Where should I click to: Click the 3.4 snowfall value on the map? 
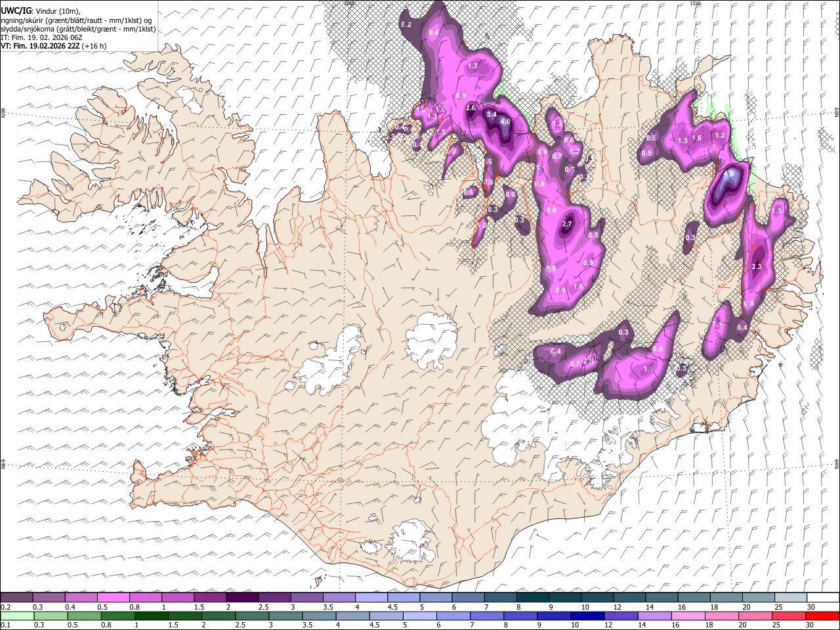click(491, 114)
